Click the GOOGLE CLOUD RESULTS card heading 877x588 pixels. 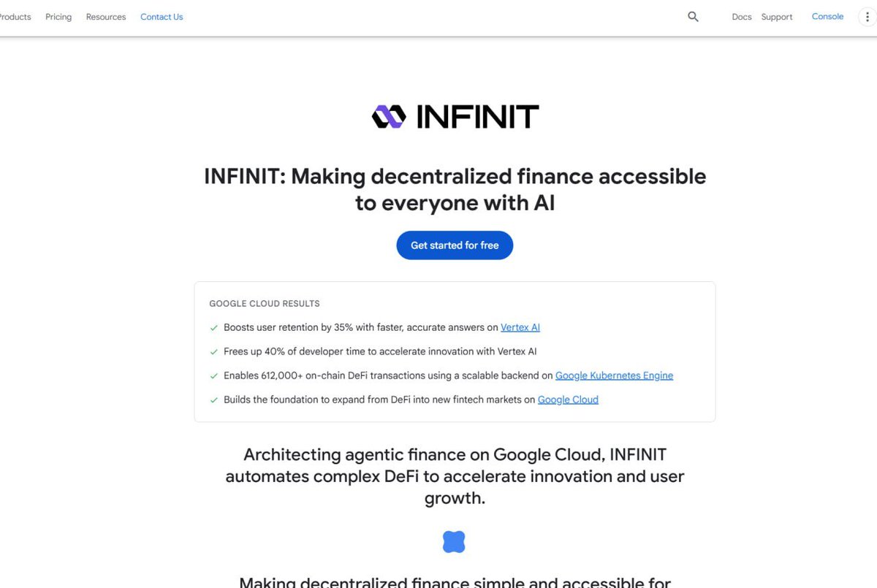265,304
